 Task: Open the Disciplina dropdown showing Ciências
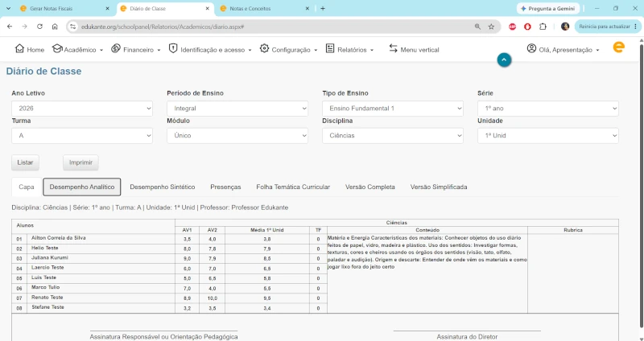point(393,135)
